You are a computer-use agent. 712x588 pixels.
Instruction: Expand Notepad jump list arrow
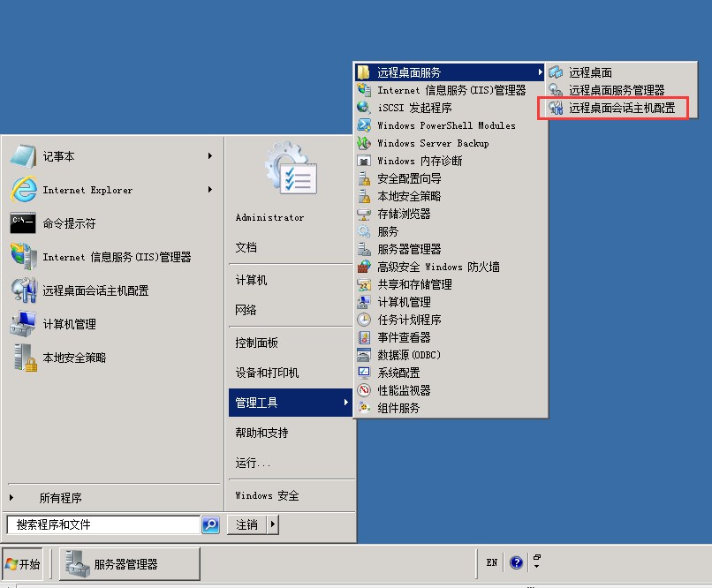(x=210, y=156)
